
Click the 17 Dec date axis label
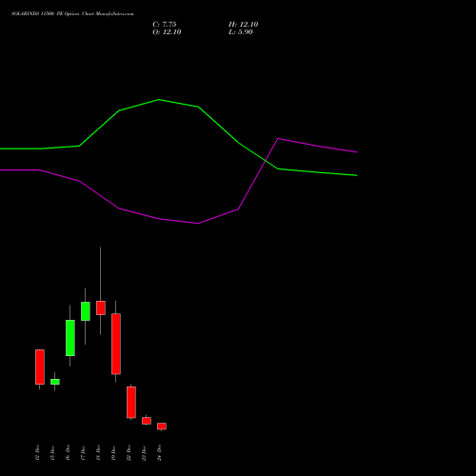pyautogui.click(x=83, y=452)
